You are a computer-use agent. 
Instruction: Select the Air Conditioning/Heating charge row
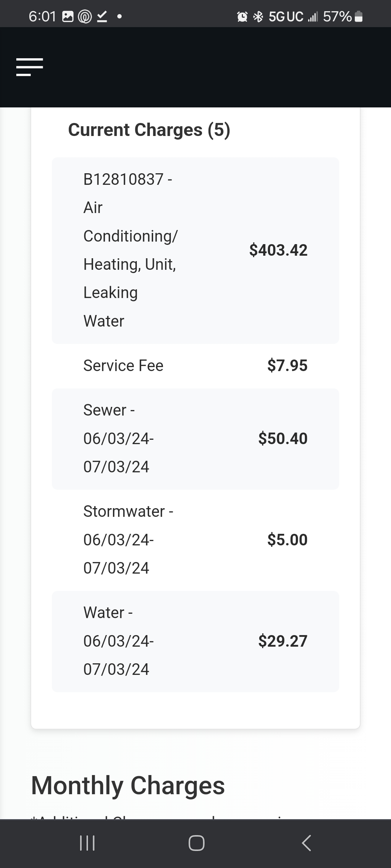click(x=195, y=250)
